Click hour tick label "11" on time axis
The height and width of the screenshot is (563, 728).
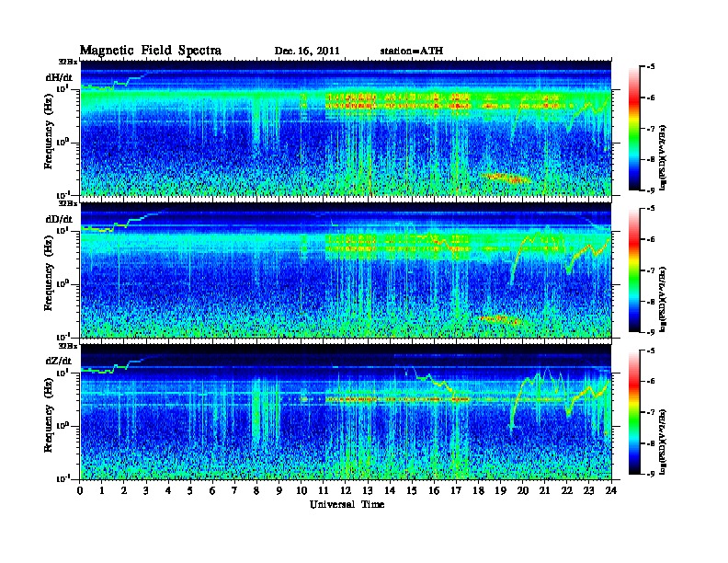[324, 490]
